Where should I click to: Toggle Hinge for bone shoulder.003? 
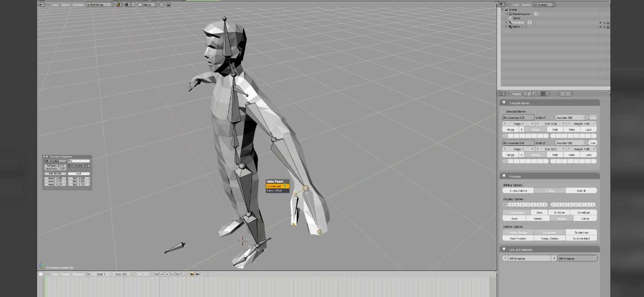pyautogui.click(x=510, y=130)
